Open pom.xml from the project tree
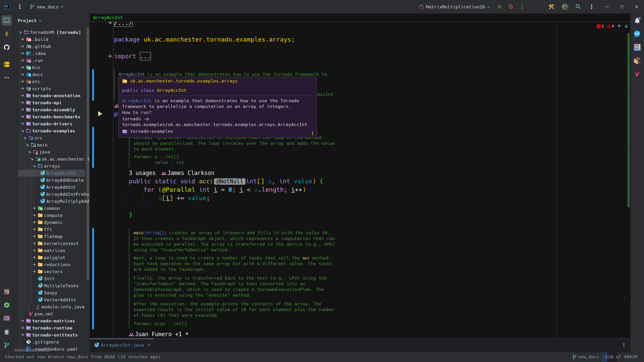This screenshot has height=362, width=644. 43,314
